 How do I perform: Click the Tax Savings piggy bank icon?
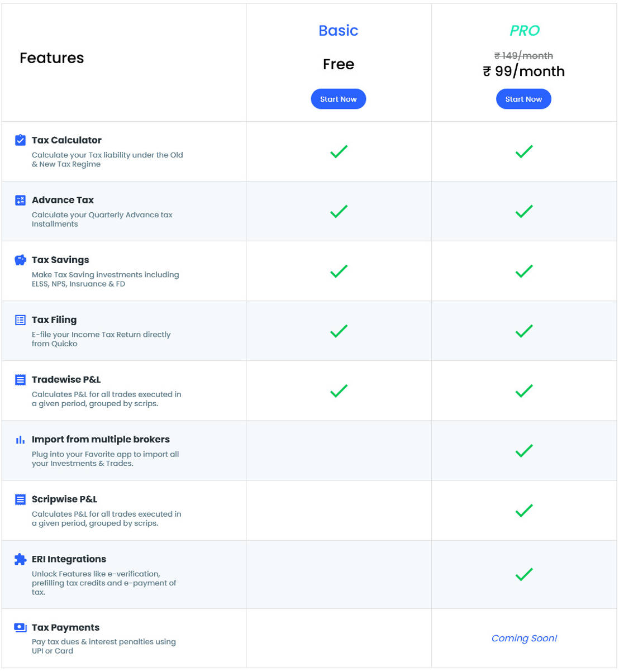point(20,260)
